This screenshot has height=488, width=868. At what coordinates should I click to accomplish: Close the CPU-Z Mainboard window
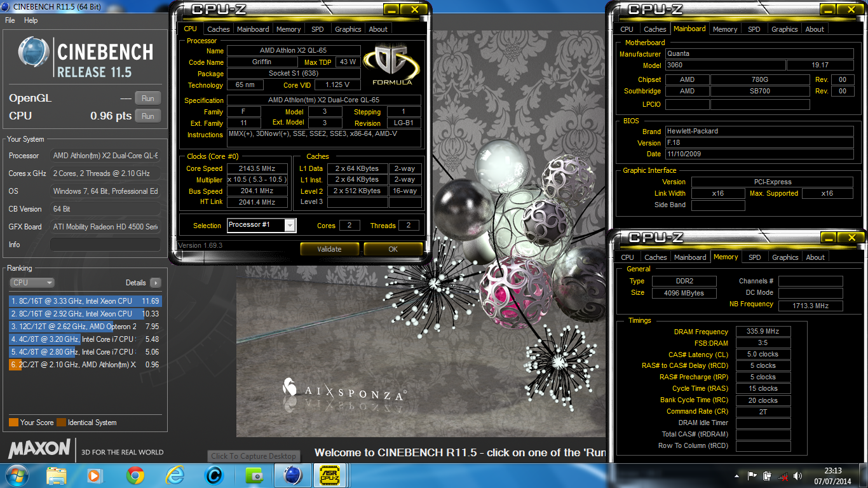(x=850, y=9)
